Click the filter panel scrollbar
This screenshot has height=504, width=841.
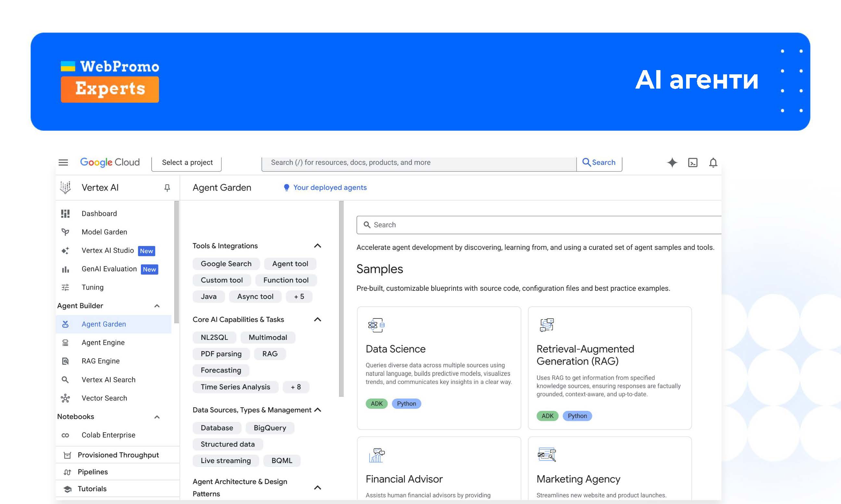click(341, 298)
